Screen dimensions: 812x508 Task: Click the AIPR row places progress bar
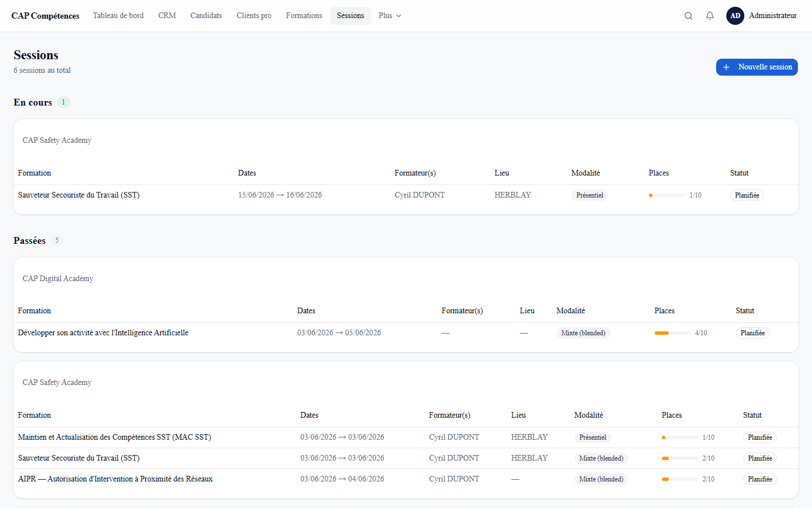click(680, 479)
